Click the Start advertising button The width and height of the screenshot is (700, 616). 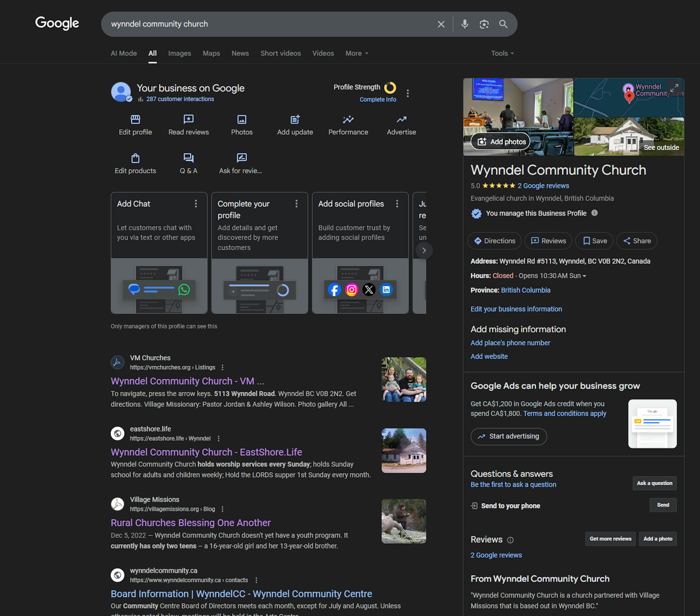(508, 436)
